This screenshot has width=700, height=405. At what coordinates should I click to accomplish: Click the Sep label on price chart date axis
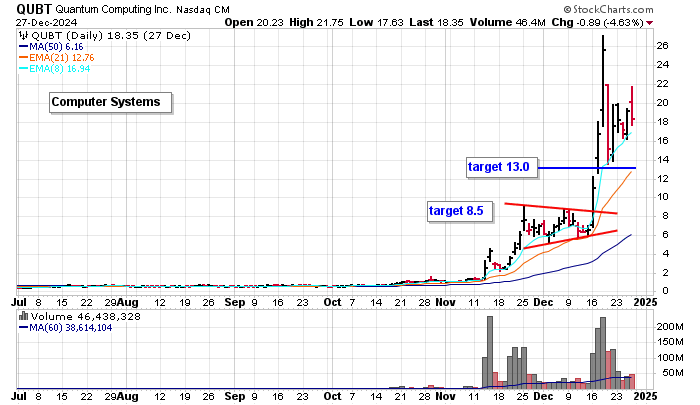coord(235,303)
